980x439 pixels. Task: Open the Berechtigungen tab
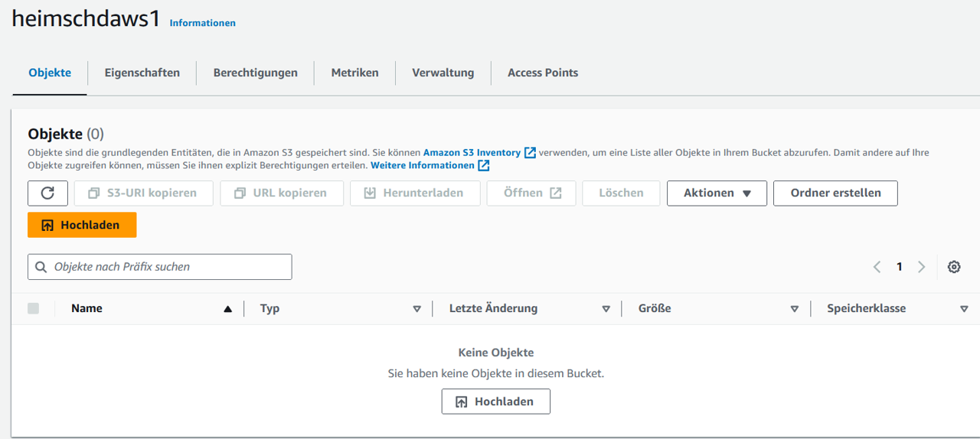tap(255, 73)
